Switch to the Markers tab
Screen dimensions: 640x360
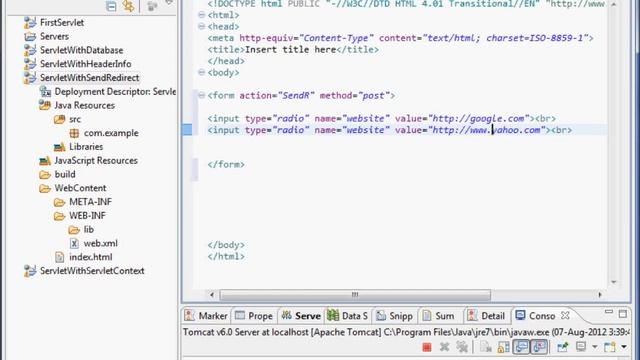pos(206,316)
